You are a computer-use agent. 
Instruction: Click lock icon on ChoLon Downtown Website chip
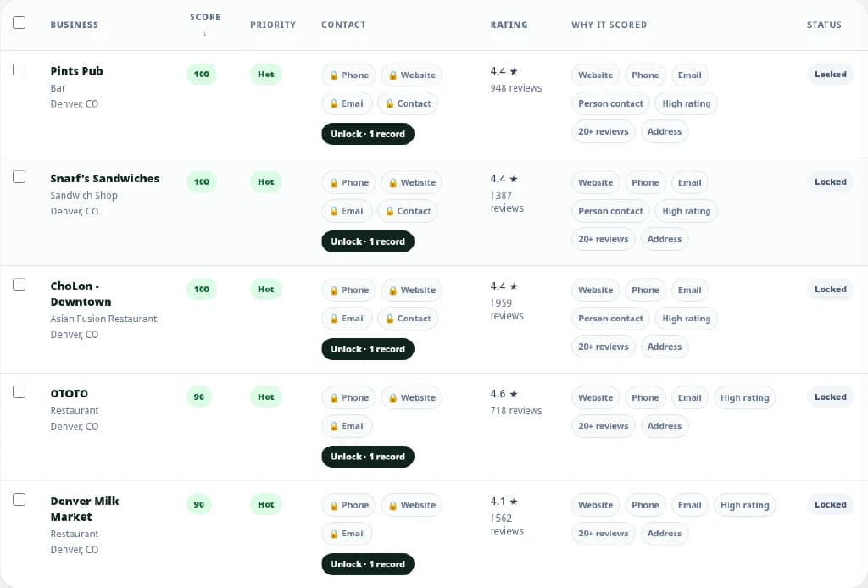393,291
